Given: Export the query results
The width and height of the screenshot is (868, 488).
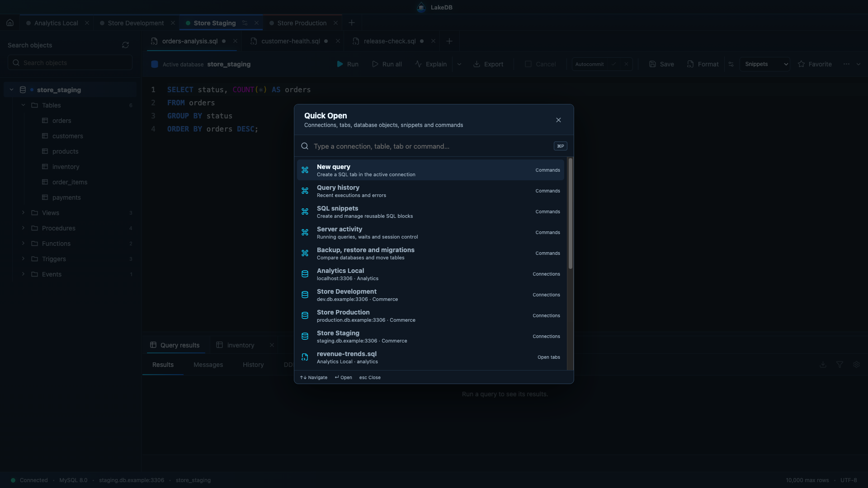Looking at the screenshot, I should (x=488, y=64).
